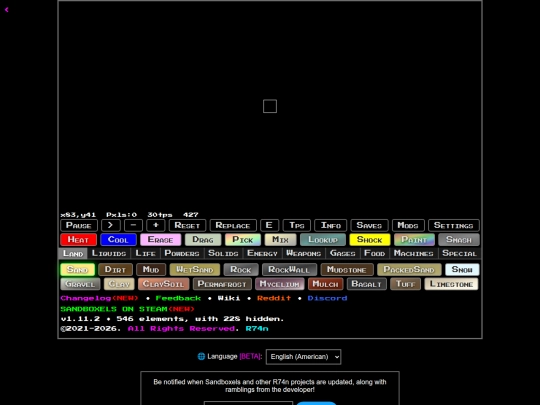Image resolution: width=540 pixels, height=405 pixels.
Task: Select the RockWall element
Action: pos(289,269)
